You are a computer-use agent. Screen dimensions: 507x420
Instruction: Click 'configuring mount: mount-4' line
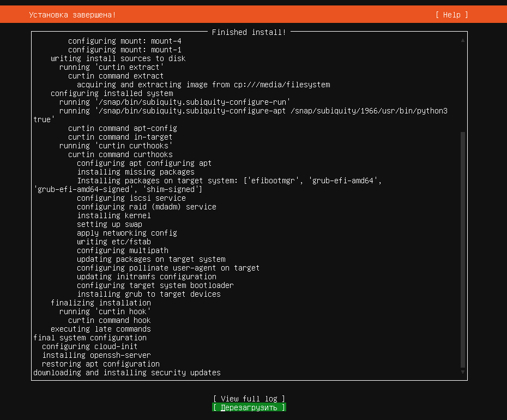(124, 41)
